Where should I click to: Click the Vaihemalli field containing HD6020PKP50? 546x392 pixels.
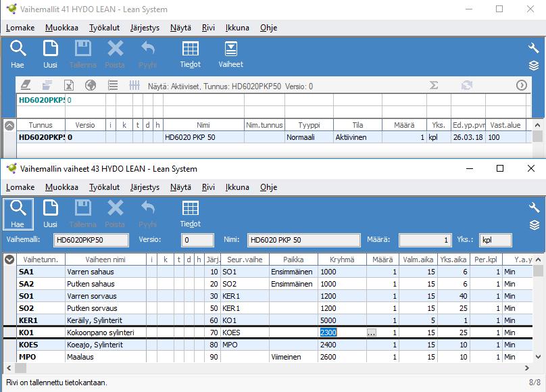click(x=91, y=240)
